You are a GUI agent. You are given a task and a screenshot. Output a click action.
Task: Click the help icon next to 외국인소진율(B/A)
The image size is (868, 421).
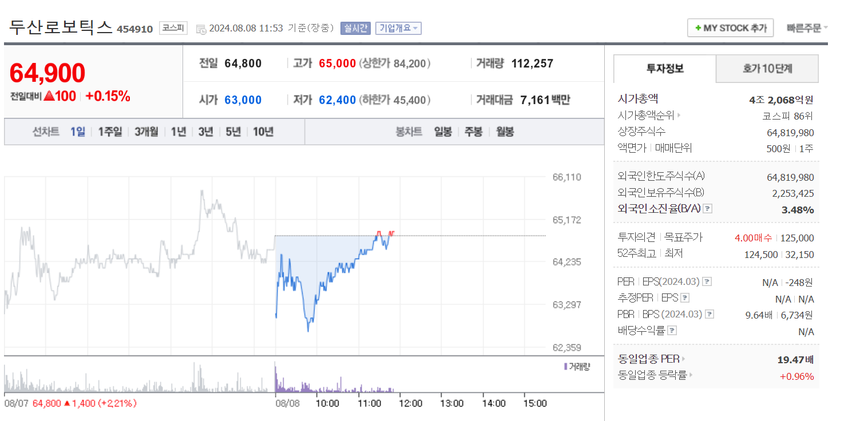tap(707, 209)
